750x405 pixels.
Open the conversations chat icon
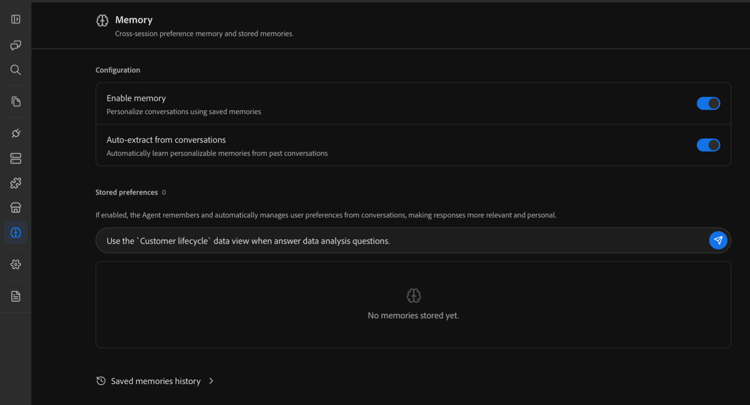pyautogui.click(x=15, y=45)
